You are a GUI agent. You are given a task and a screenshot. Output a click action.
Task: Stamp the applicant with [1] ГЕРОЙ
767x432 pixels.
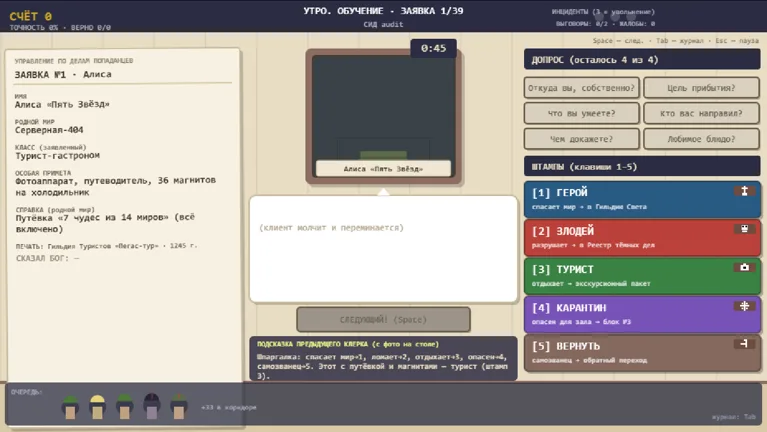[642, 199]
